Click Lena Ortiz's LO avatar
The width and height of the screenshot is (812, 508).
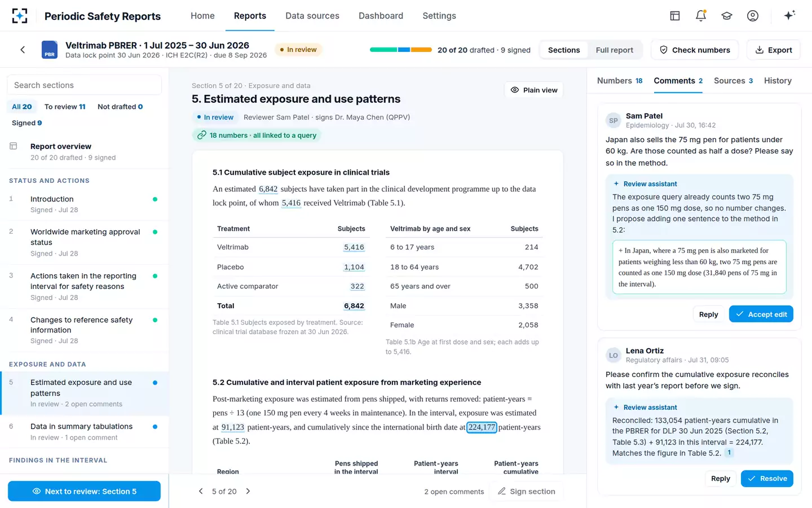[614, 355]
